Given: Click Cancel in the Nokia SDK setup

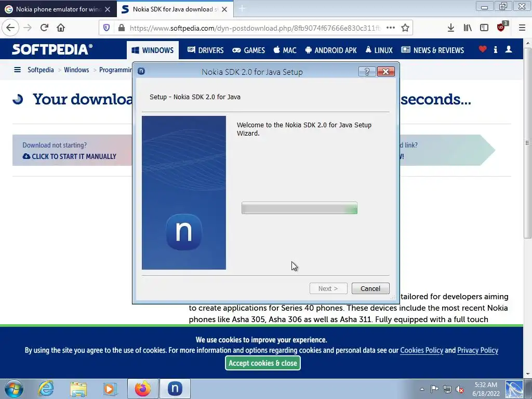Looking at the screenshot, I should point(370,288).
